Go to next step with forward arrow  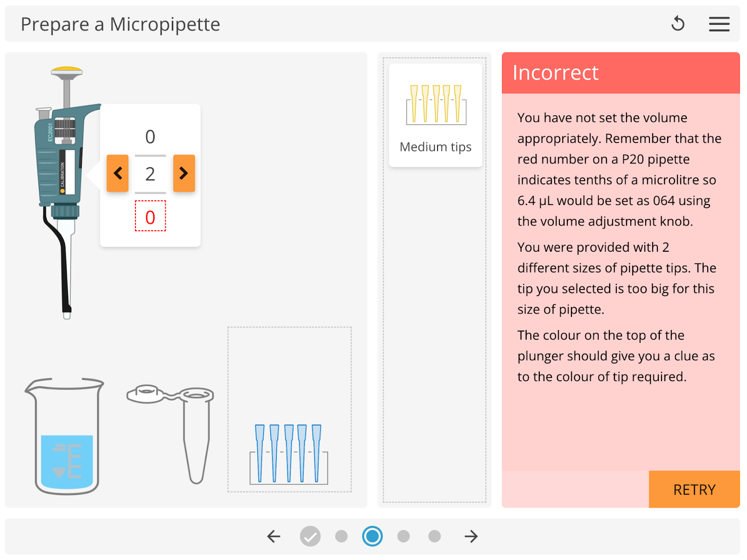pos(471,536)
